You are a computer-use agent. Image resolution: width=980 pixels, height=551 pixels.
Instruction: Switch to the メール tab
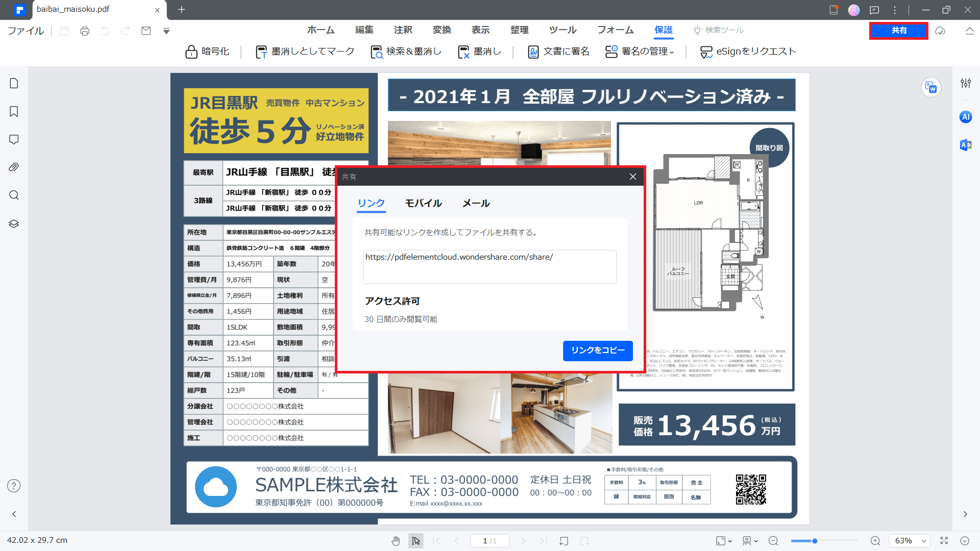click(x=475, y=203)
